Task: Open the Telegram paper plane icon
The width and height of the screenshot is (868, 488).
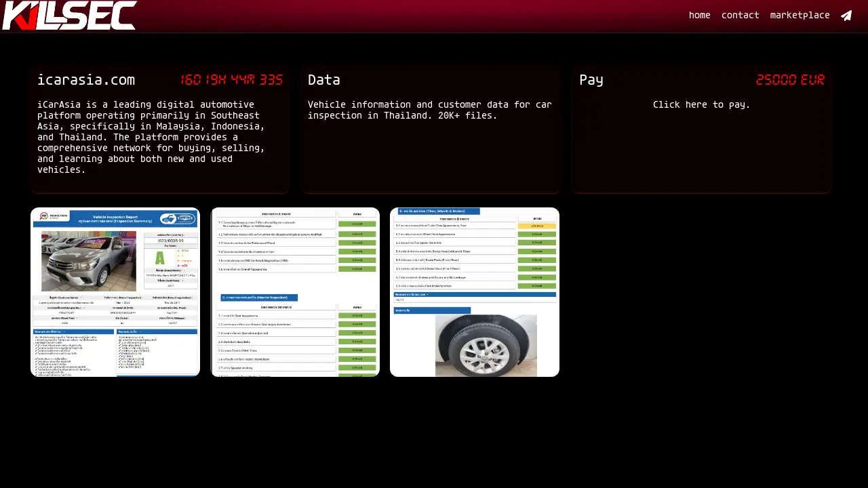Action: [846, 16]
